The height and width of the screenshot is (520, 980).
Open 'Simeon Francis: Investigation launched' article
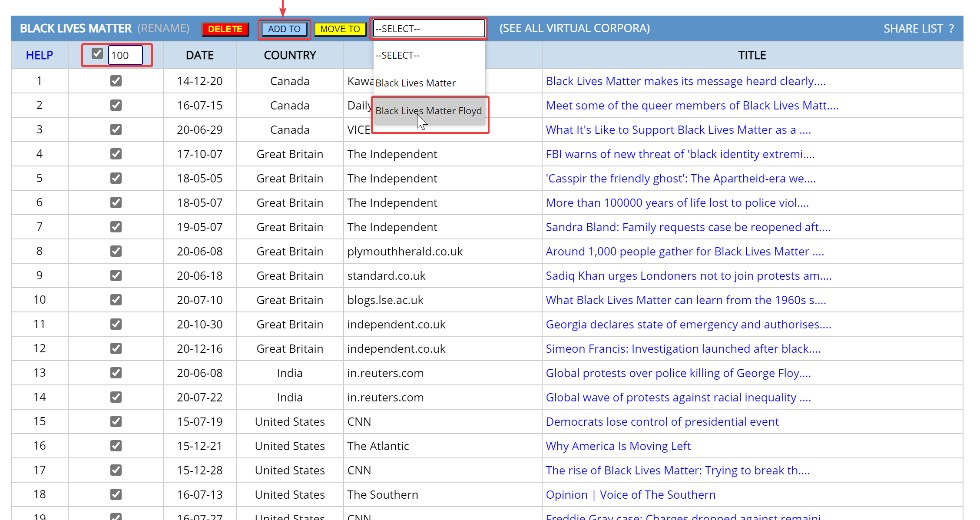click(x=683, y=349)
